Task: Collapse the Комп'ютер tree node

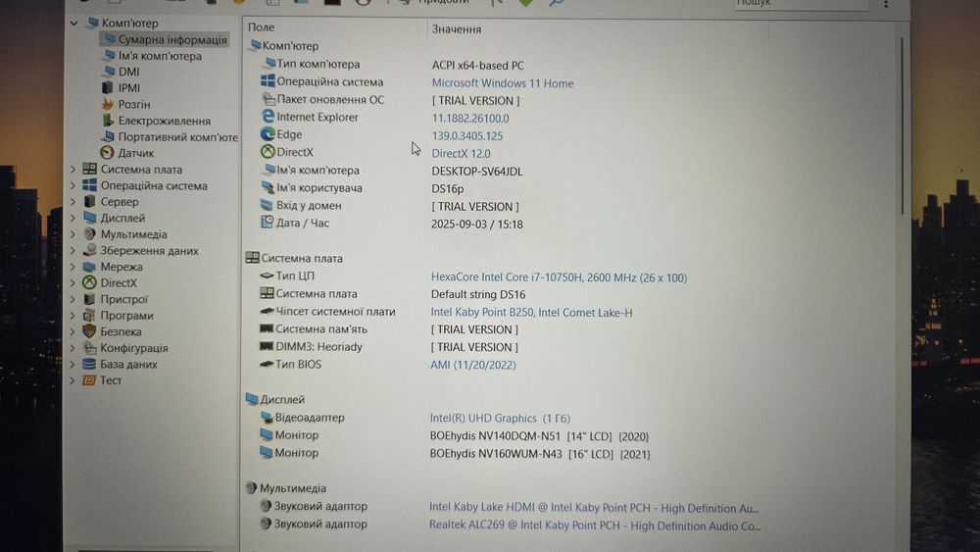Action: pos(73,24)
